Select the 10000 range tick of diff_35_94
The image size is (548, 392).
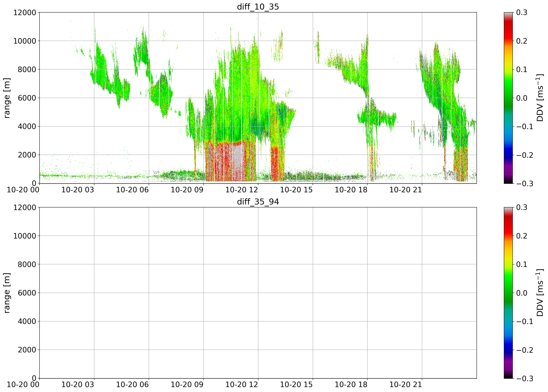click(x=24, y=236)
